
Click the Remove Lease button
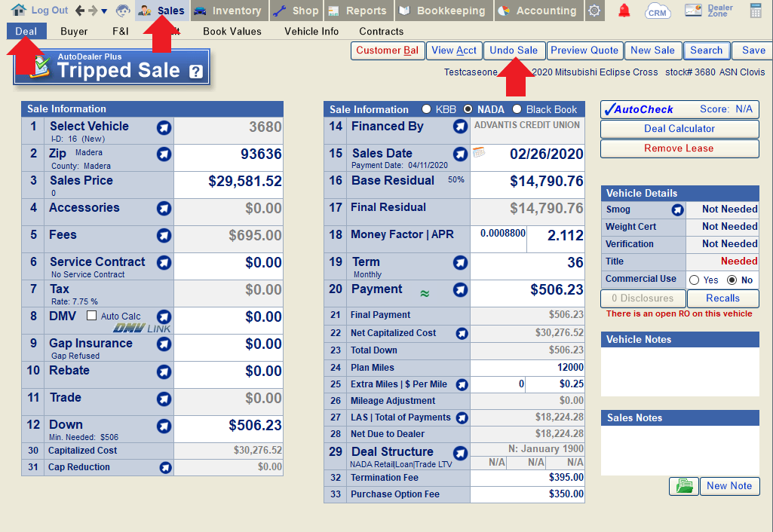(x=679, y=148)
